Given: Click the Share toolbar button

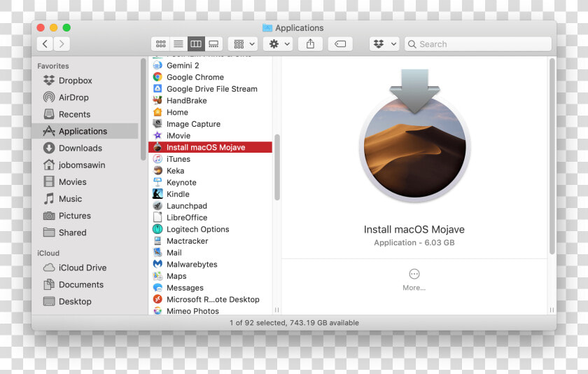Looking at the screenshot, I should coord(310,44).
